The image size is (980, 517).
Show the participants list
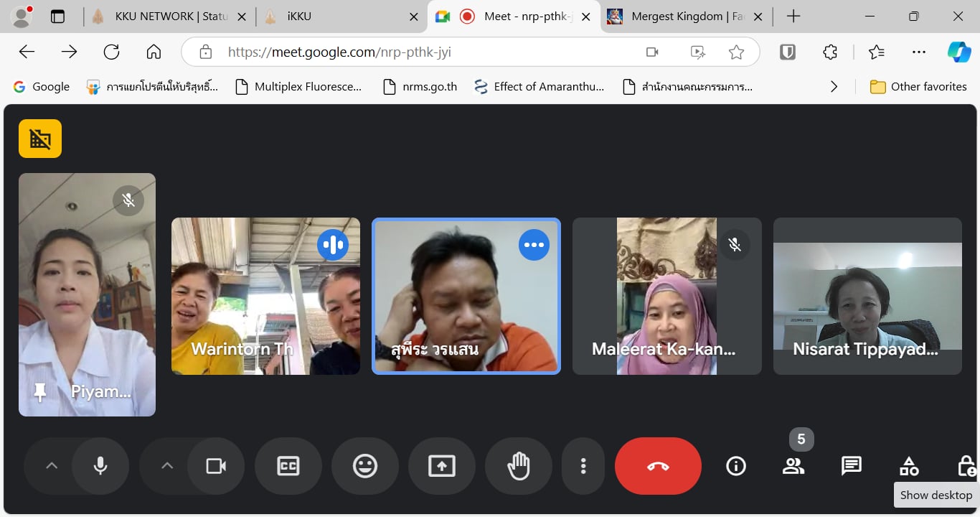click(x=793, y=466)
